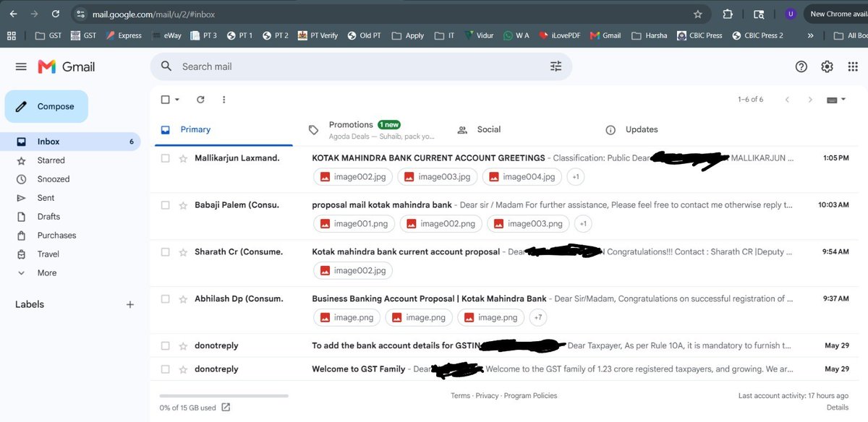Image resolution: width=868 pixels, height=422 pixels.
Task: Open search options filter icon
Action: tap(556, 66)
